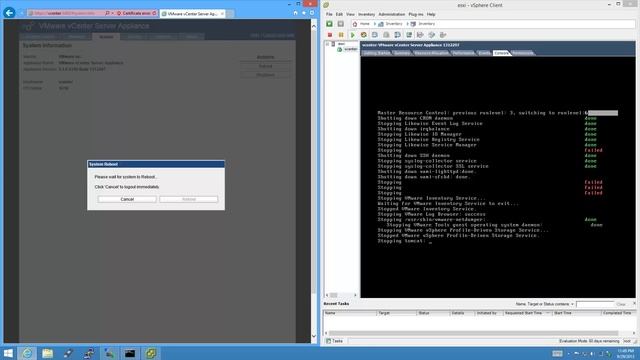Image resolution: width=640 pixels, height=360 pixels.
Task: Click the Suspend pause icon in toolbar
Action: (x=341, y=35)
